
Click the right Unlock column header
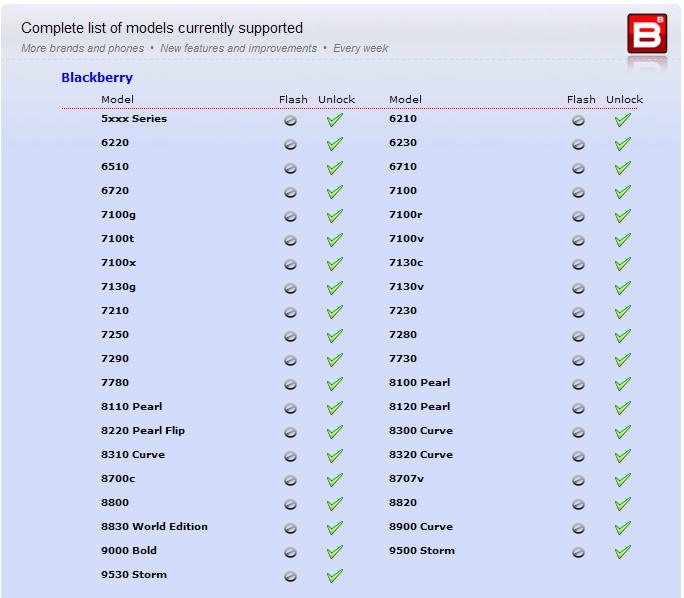tap(624, 99)
